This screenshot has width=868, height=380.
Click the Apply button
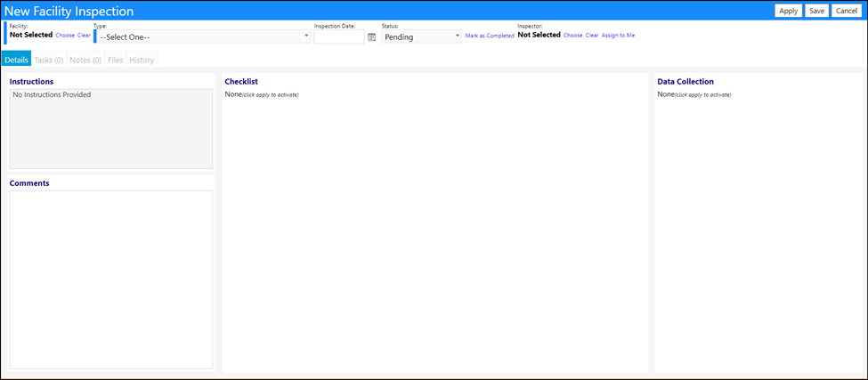point(788,11)
